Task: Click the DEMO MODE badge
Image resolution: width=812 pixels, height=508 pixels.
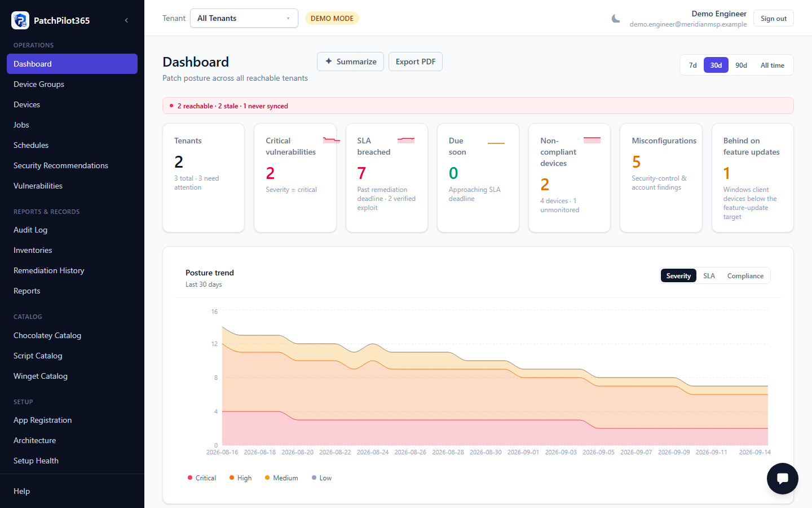Action: pyautogui.click(x=332, y=18)
